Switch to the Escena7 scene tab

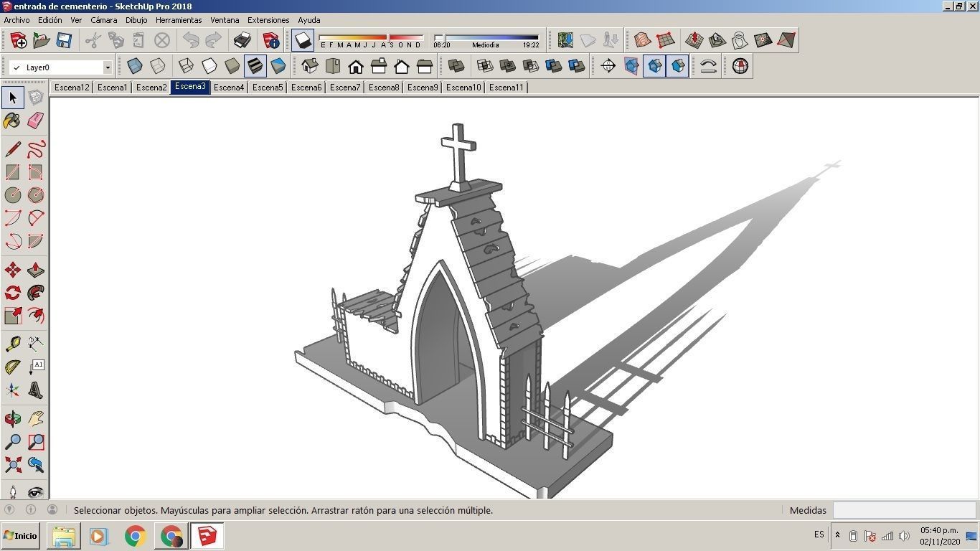(x=345, y=88)
